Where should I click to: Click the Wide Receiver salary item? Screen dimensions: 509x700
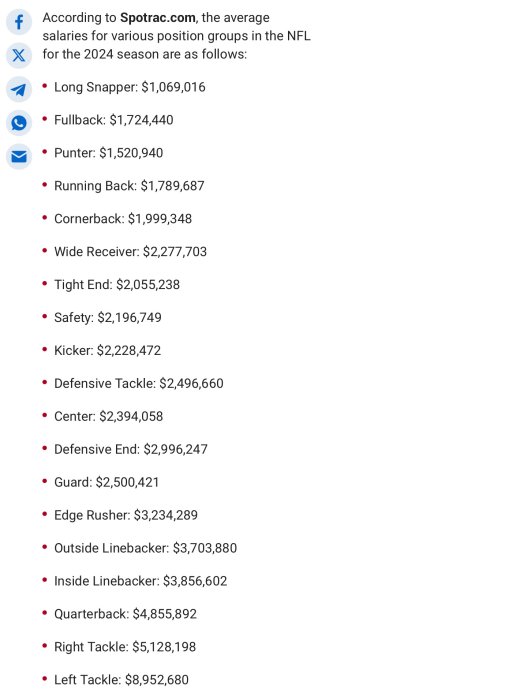(x=130, y=252)
